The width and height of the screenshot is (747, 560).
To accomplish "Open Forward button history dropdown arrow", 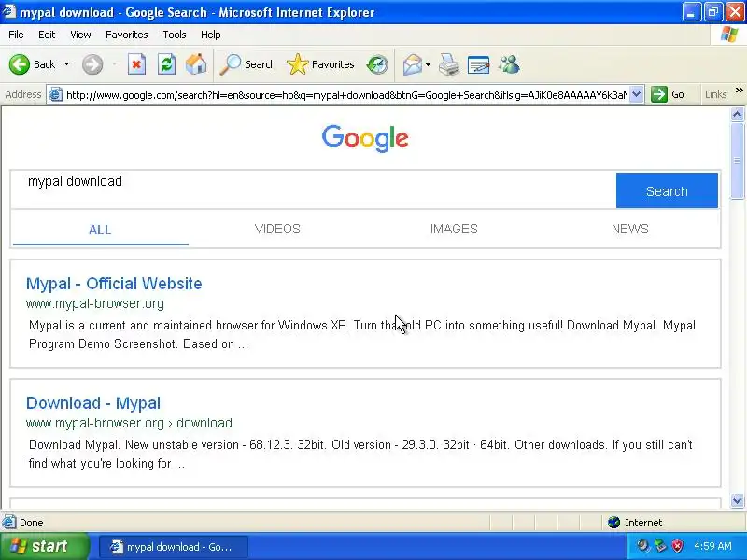I will 114,64.
